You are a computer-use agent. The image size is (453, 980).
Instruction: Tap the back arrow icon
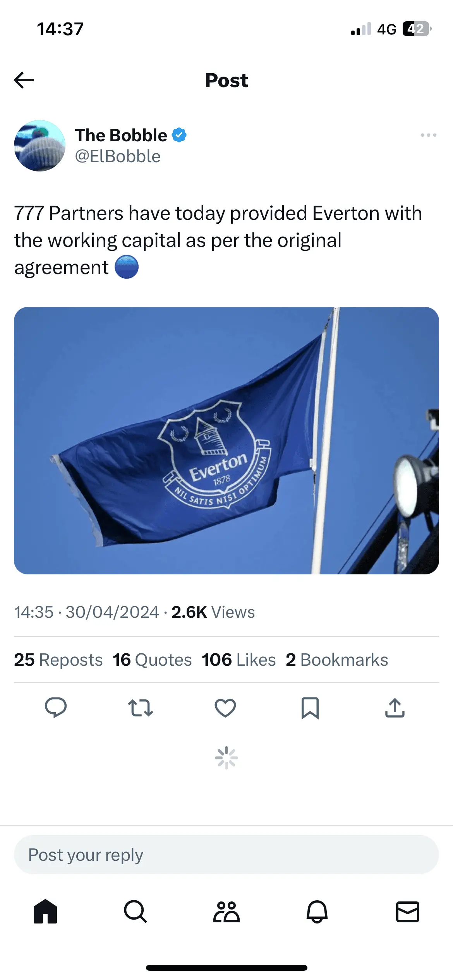point(24,80)
